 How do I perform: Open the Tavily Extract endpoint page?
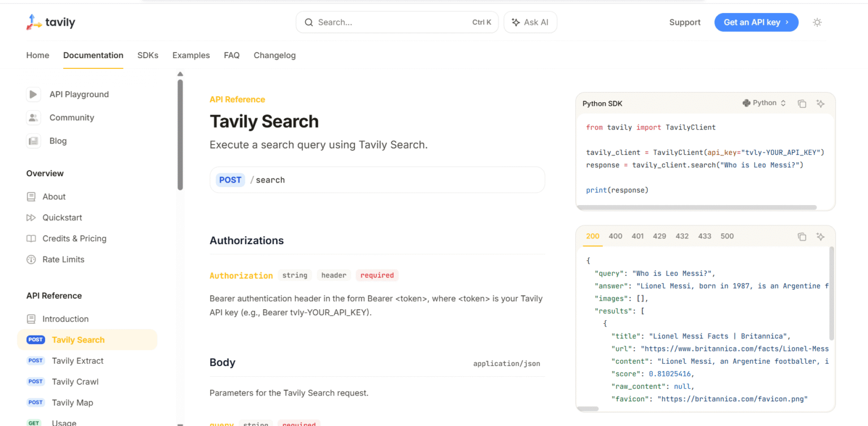pos(77,360)
